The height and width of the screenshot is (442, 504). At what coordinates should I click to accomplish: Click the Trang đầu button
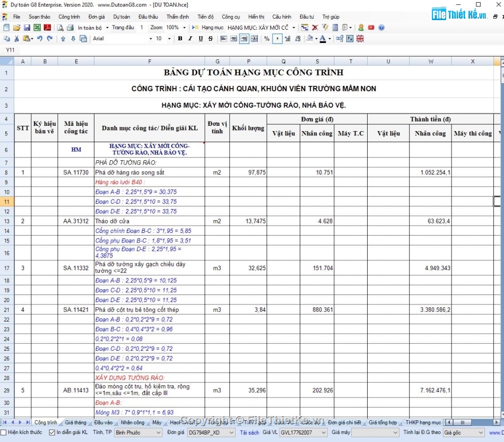coord(123,28)
